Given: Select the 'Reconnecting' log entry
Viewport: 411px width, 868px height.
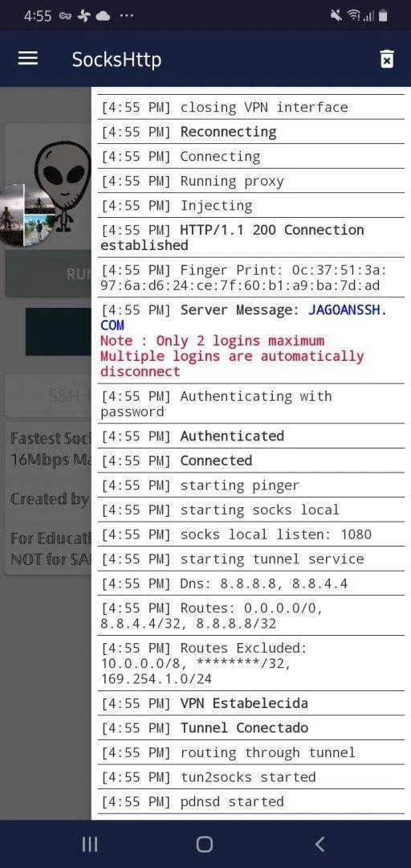Looking at the screenshot, I should point(251,132).
